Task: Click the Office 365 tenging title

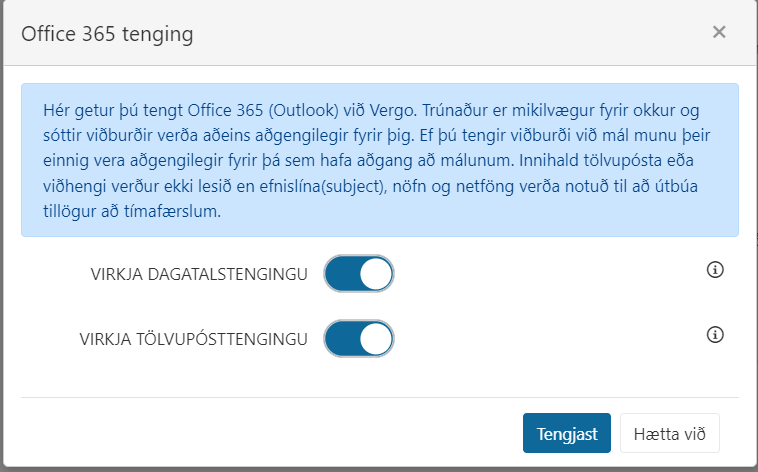Action: [x=107, y=34]
